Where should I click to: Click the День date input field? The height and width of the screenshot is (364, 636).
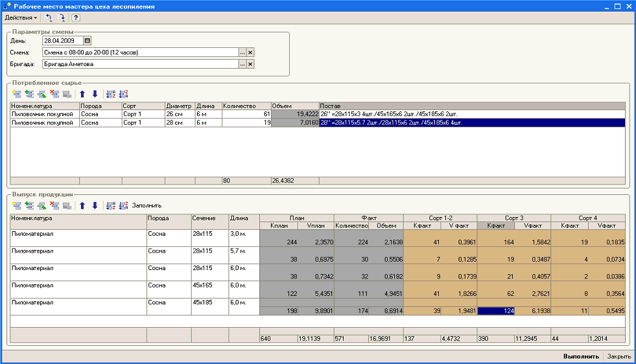point(63,41)
